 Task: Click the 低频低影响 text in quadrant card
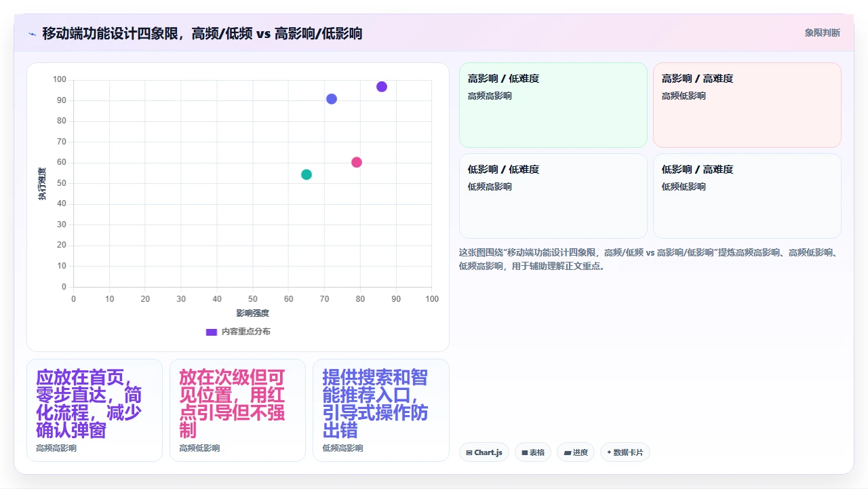point(684,187)
